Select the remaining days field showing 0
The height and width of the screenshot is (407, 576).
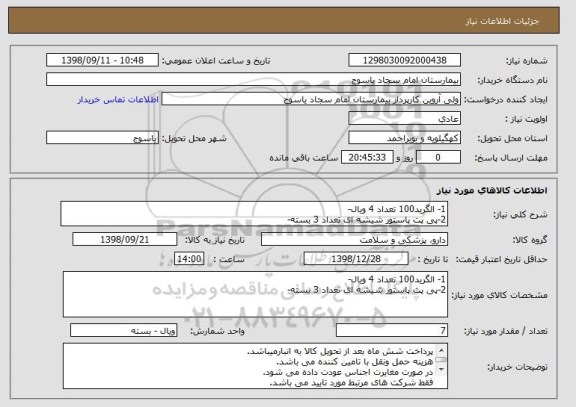click(438, 157)
